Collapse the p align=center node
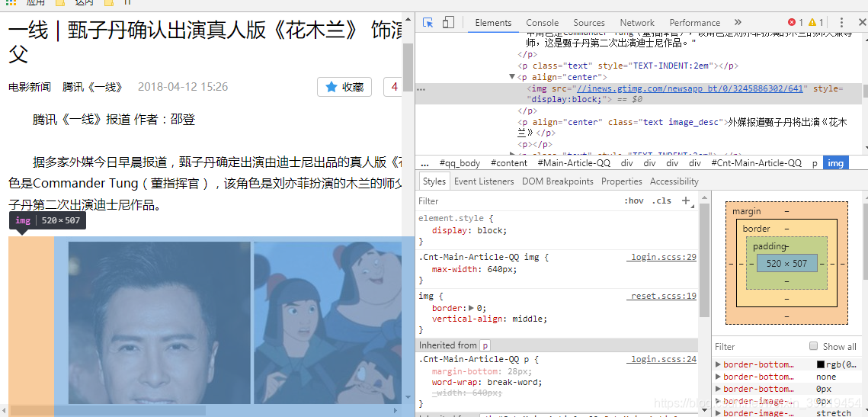The image size is (868, 417). click(x=513, y=77)
